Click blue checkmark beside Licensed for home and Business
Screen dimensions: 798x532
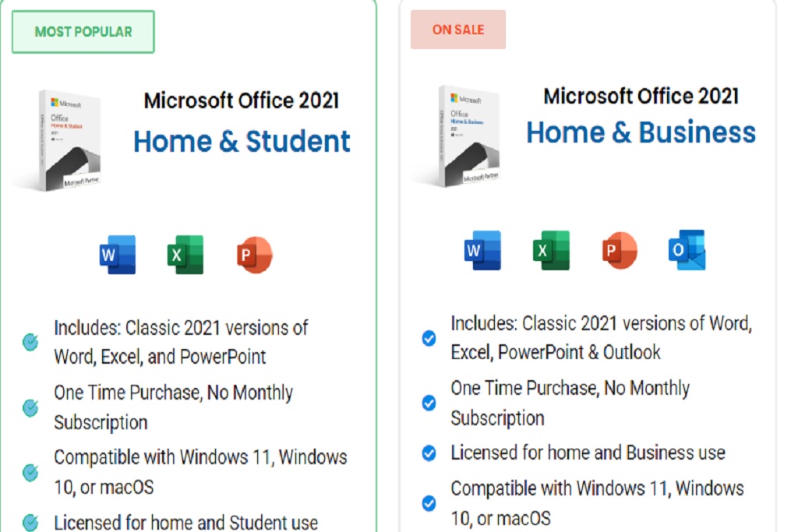coord(429,453)
